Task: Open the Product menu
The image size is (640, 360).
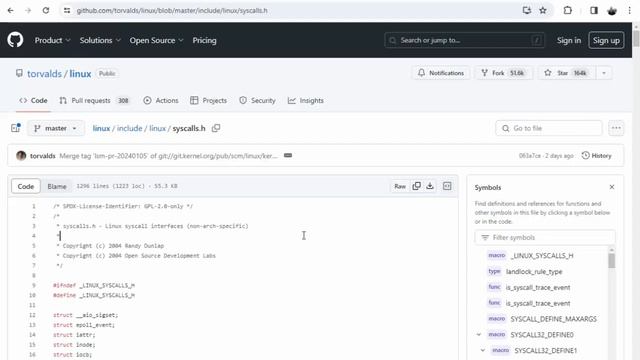Action: 52,40
